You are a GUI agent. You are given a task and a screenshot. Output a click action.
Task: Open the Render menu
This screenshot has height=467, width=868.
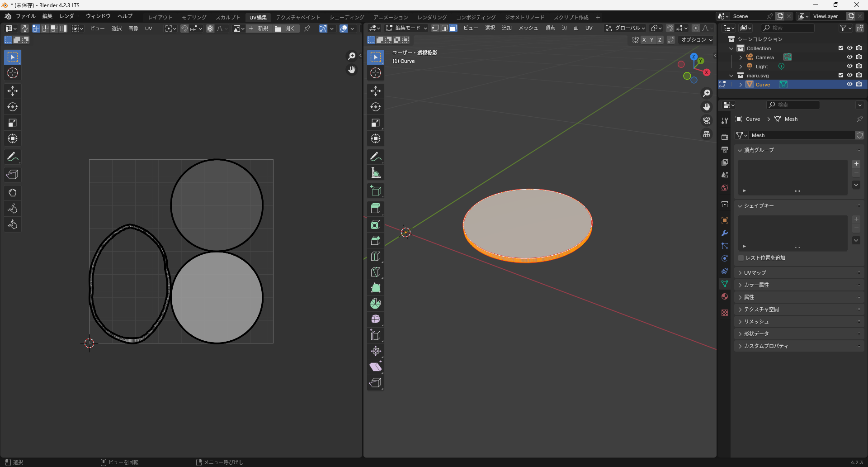coord(69,16)
